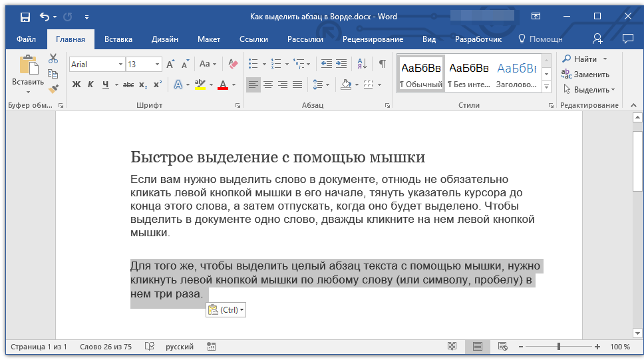Image resolution: width=644 pixels, height=360 pixels.
Task: Center-align the text
Action: pyautogui.click(x=268, y=85)
